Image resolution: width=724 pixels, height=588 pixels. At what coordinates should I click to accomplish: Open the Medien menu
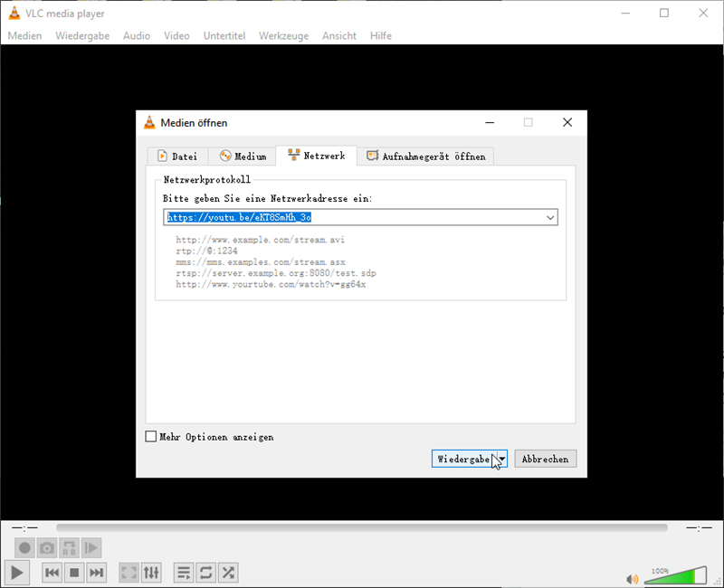point(25,35)
